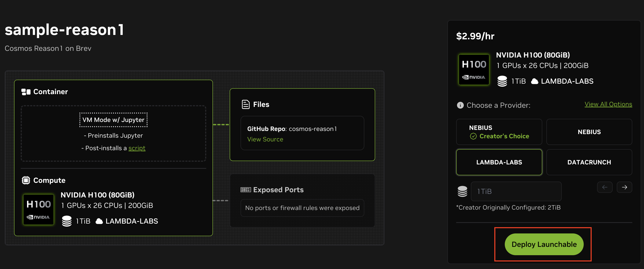Select the DATACRUNCH provider option
This screenshot has height=269, width=644.
(589, 162)
